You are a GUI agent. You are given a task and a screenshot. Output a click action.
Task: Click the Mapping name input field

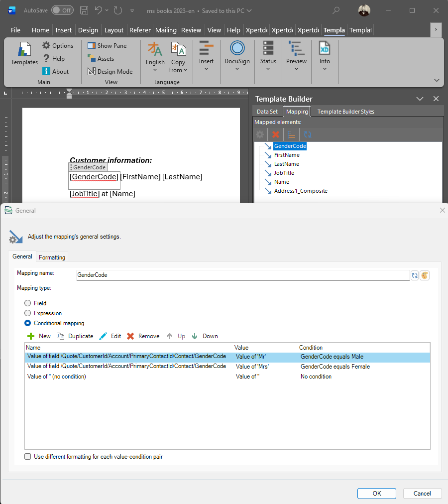(x=242, y=275)
